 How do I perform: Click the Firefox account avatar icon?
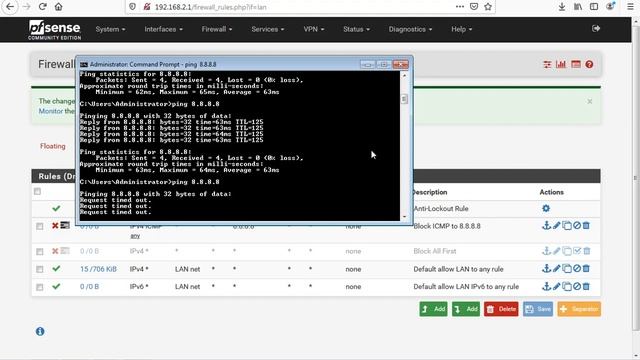coord(611,7)
